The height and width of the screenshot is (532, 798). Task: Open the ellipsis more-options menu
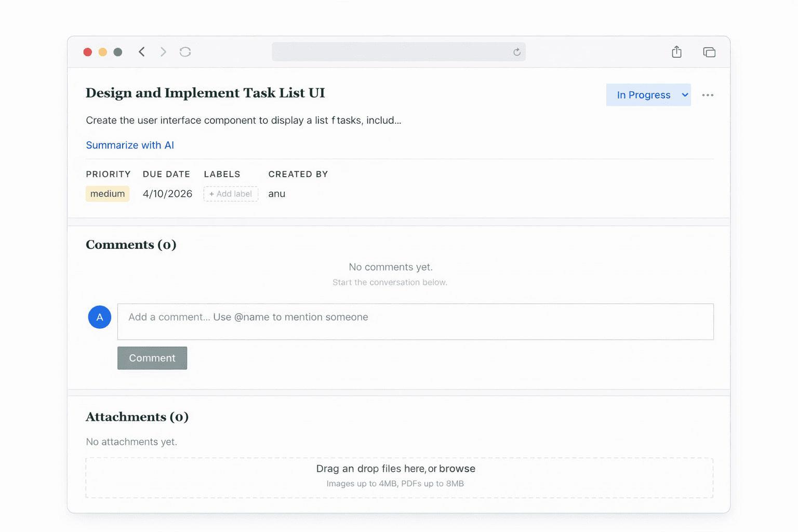click(708, 95)
